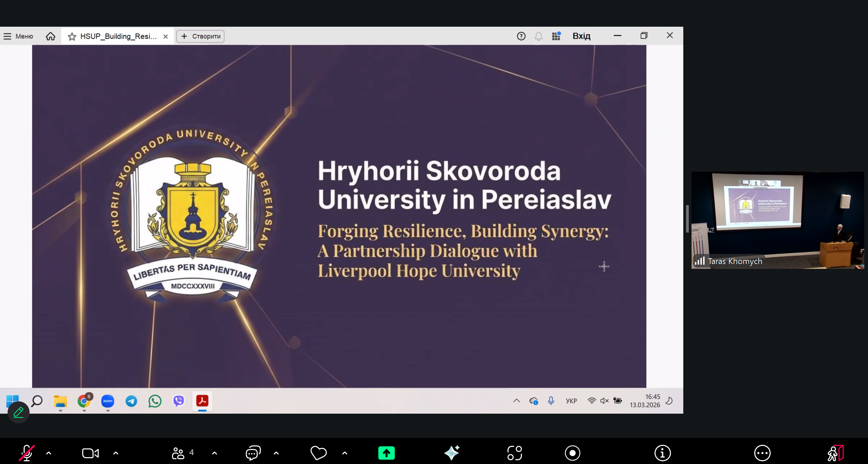Click the green share screen button

coord(386,453)
